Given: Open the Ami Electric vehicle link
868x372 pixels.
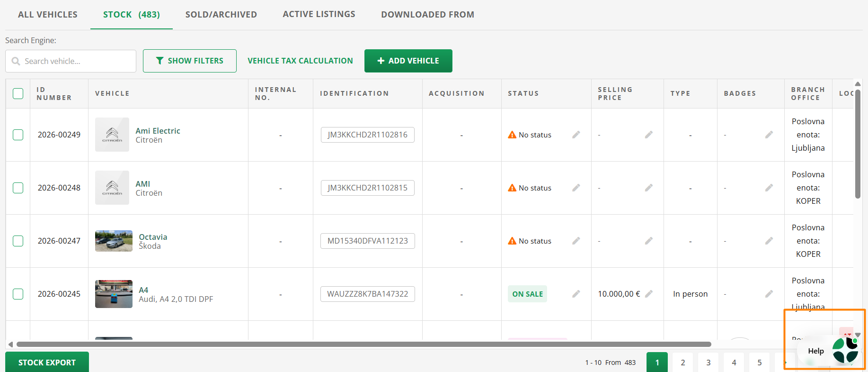Looking at the screenshot, I should (158, 131).
